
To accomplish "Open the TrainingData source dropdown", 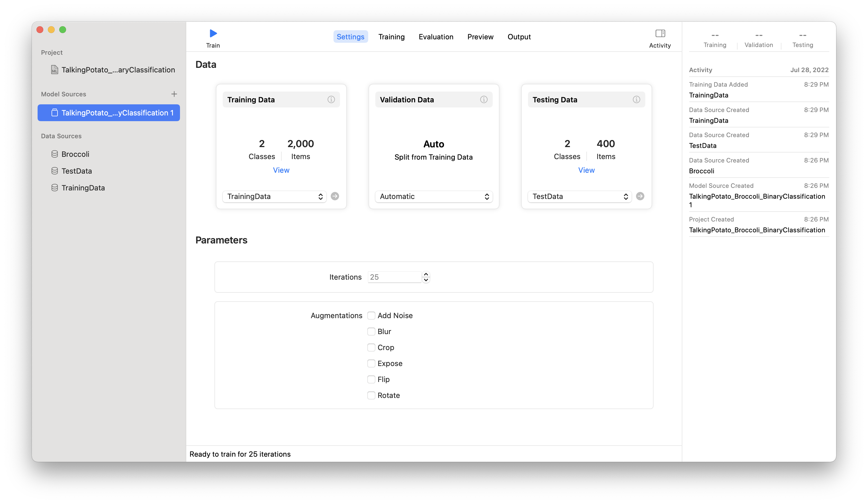I will (274, 196).
